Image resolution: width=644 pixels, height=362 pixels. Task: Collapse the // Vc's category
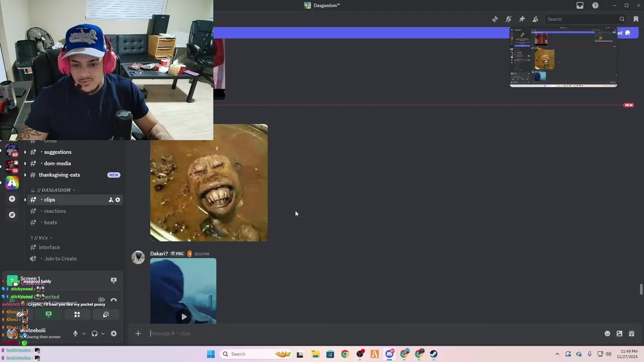point(41,238)
